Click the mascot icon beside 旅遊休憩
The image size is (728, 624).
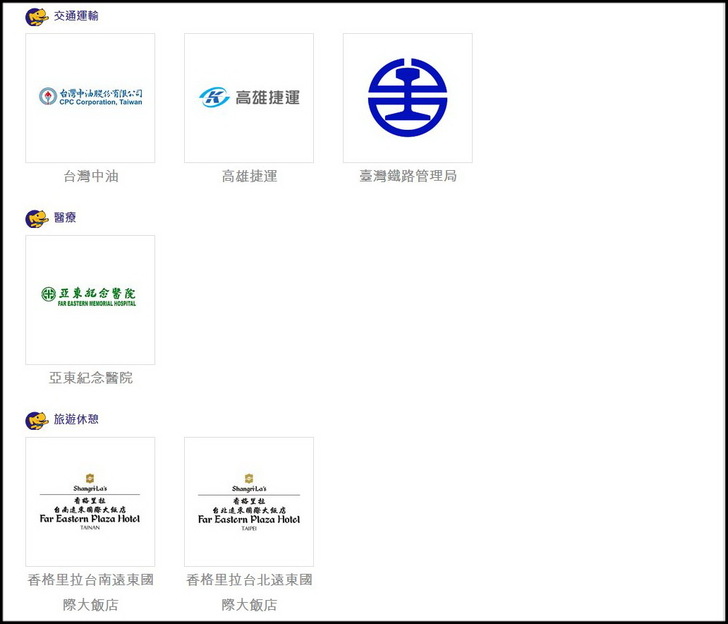click(37, 421)
